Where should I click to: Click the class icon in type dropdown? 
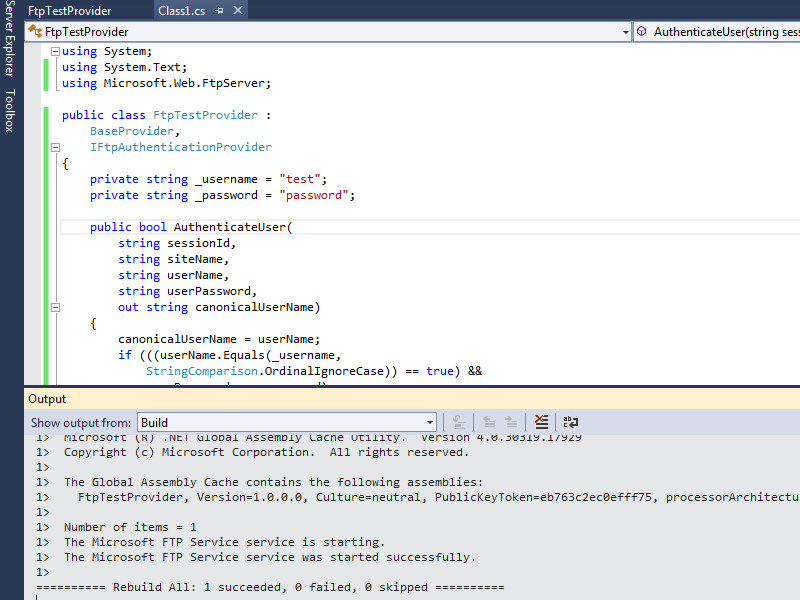pos(36,32)
